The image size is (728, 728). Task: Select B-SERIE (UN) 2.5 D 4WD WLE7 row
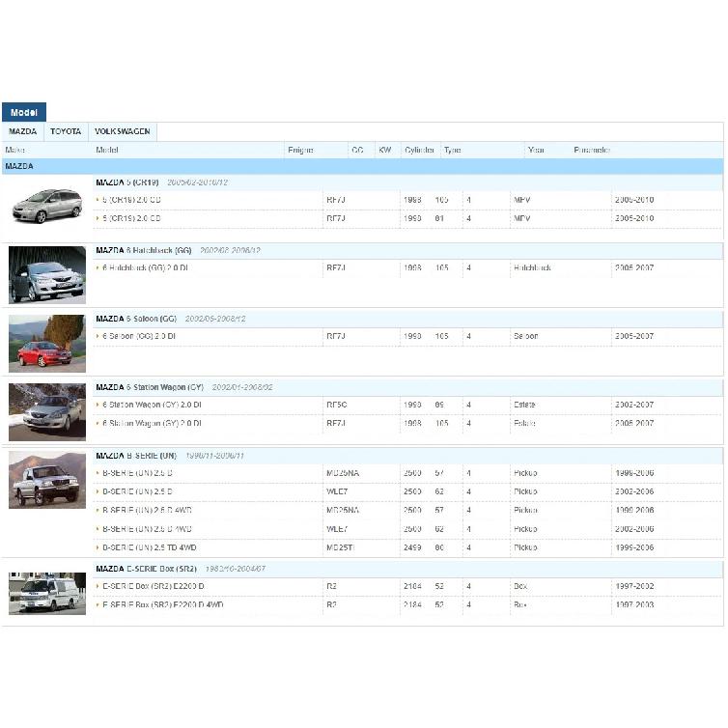point(407,529)
